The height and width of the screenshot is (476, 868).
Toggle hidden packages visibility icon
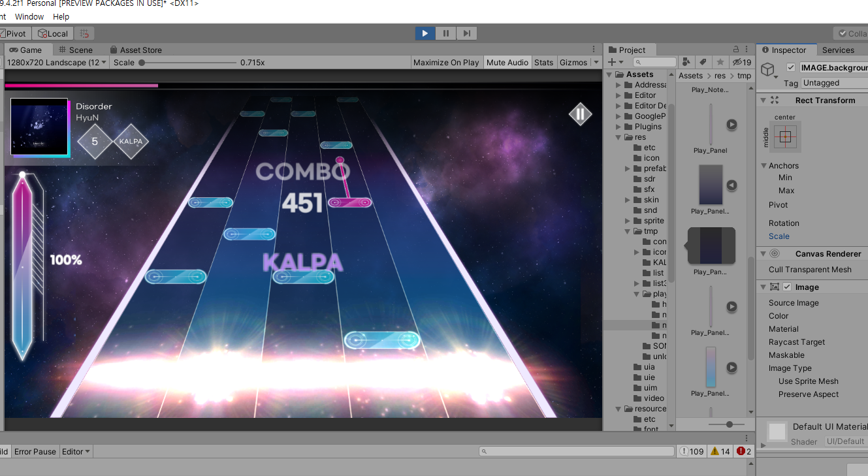tap(741, 62)
